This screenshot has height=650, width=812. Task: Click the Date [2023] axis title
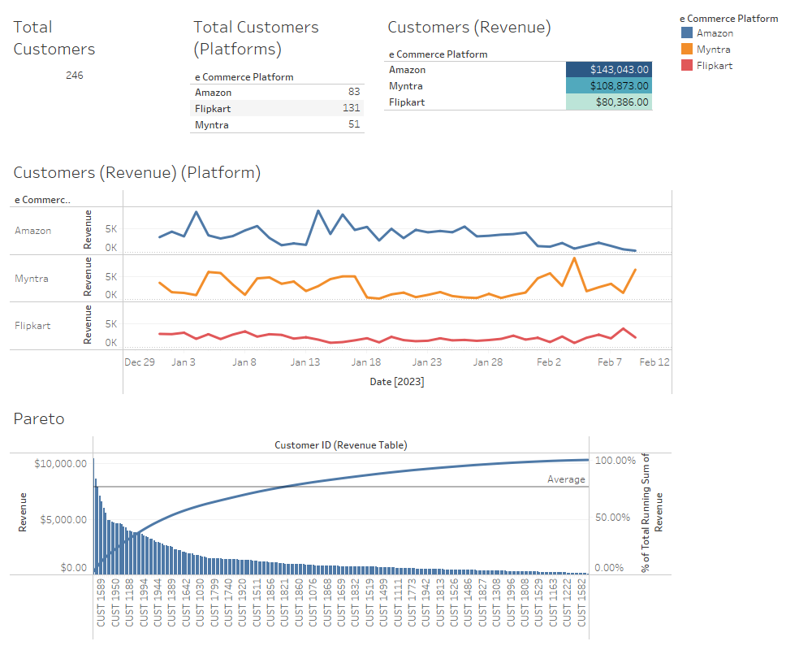[397, 382]
